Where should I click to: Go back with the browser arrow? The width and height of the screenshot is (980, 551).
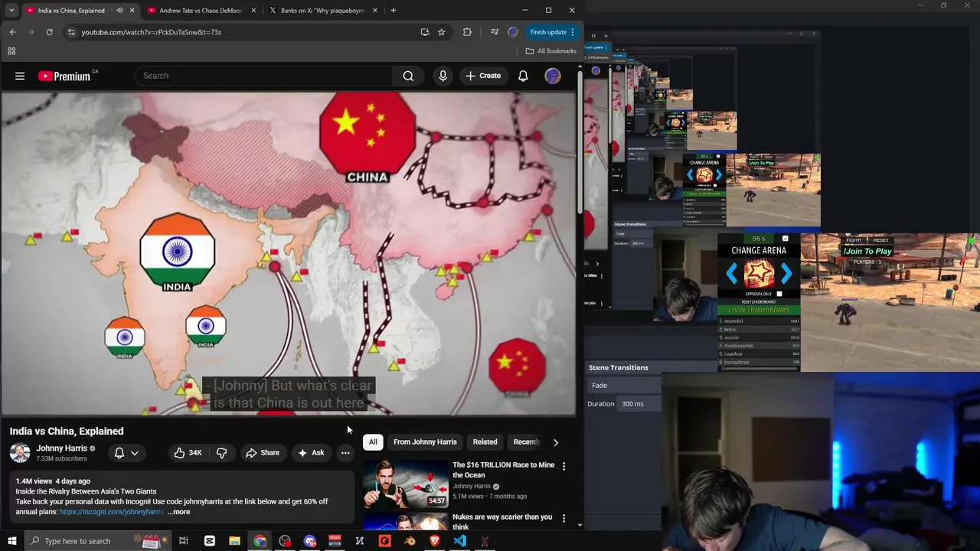pyautogui.click(x=12, y=32)
